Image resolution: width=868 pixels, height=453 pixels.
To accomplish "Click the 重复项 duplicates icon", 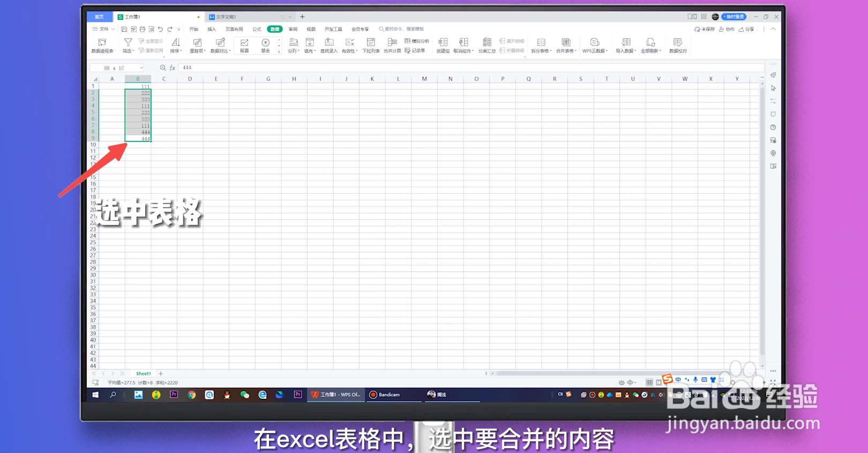I will (197, 42).
